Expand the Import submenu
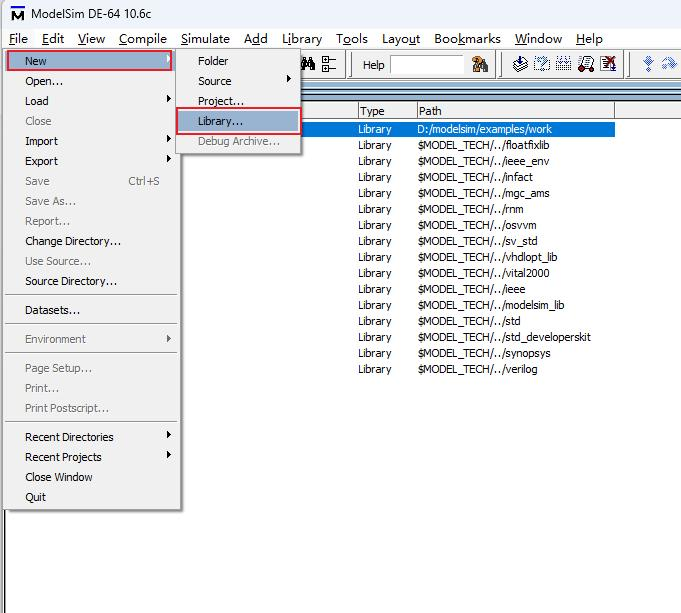The width and height of the screenshot is (681, 613). pos(89,141)
